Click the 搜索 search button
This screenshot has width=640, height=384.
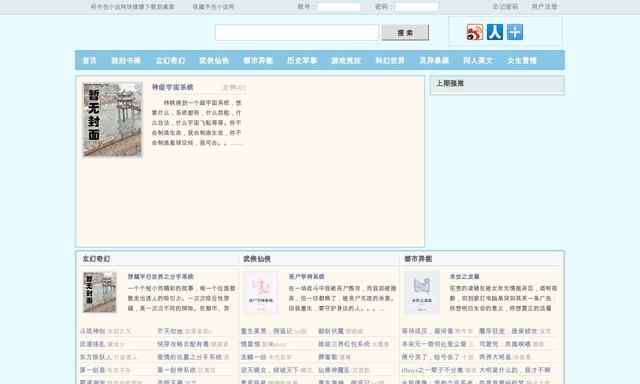tap(405, 33)
